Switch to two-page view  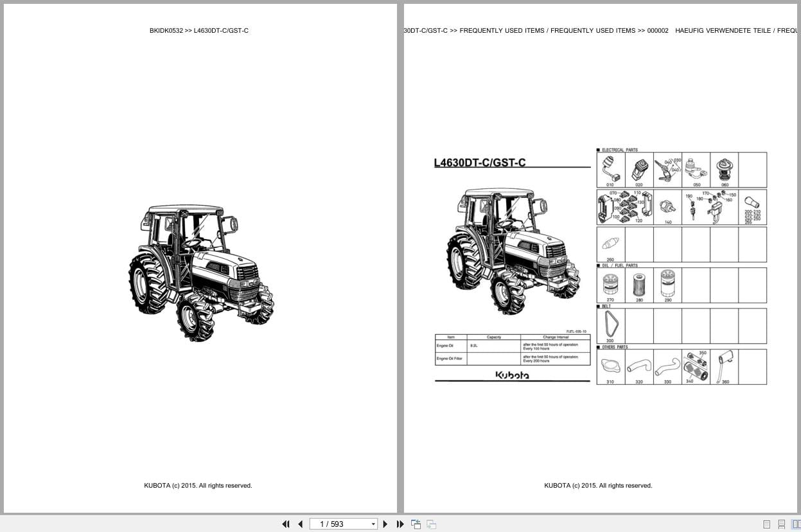[x=797, y=524]
